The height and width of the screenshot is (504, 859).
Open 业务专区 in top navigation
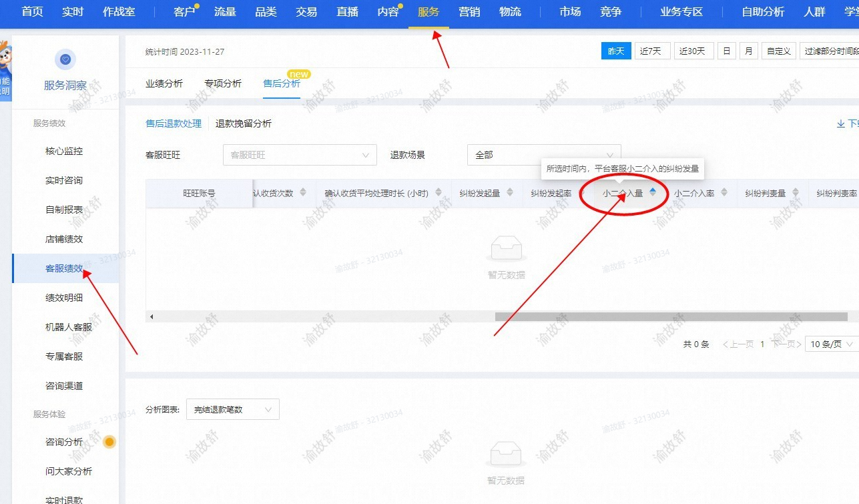681,11
